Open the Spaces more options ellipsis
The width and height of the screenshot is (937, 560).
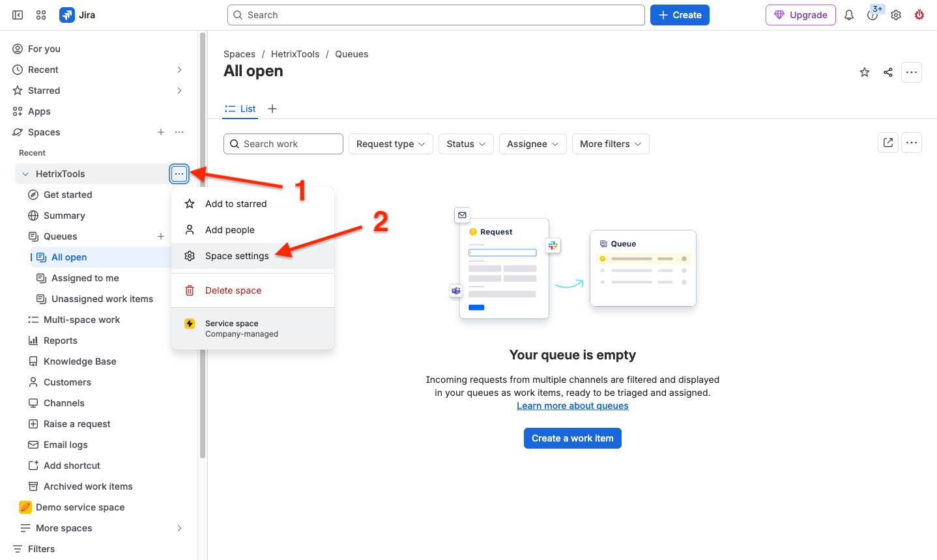click(x=179, y=132)
